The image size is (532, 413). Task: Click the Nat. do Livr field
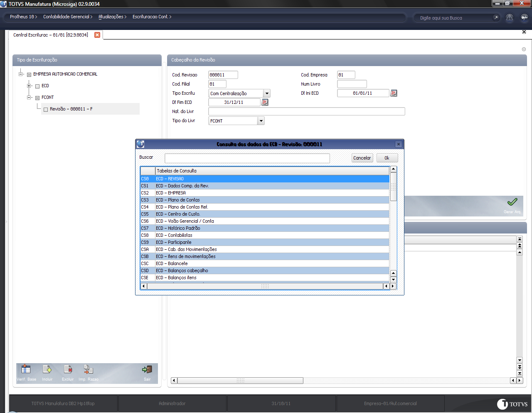pyautogui.click(x=307, y=111)
